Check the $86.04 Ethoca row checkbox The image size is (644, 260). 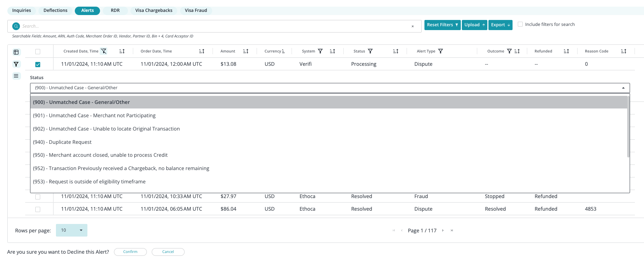point(38,209)
